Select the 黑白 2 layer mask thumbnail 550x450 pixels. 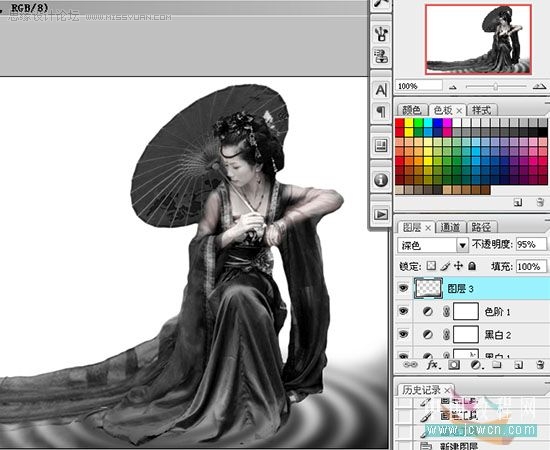click(x=466, y=334)
